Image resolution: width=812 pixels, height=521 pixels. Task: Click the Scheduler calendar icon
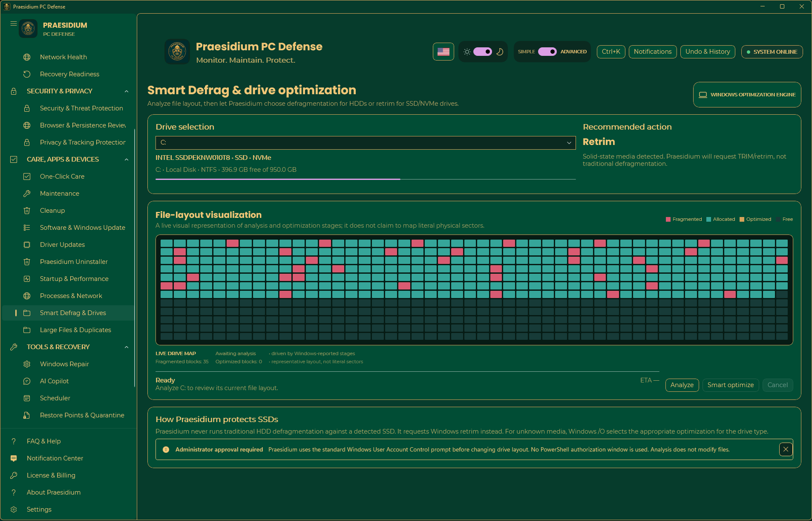(27, 398)
